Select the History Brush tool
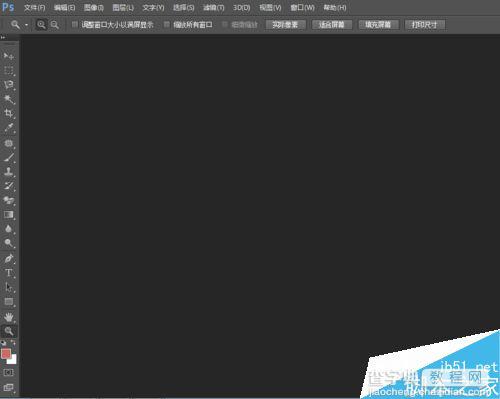Screen dimensions: 500x399 click(9, 186)
